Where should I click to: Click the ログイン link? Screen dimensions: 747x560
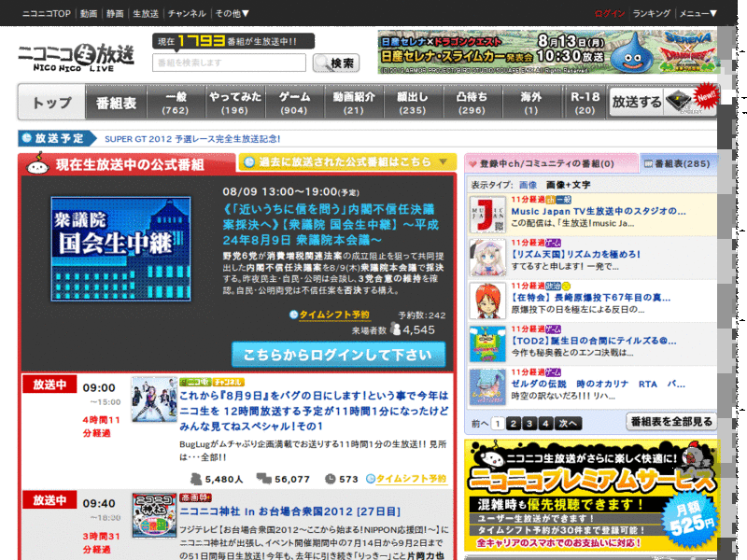(x=610, y=13)
